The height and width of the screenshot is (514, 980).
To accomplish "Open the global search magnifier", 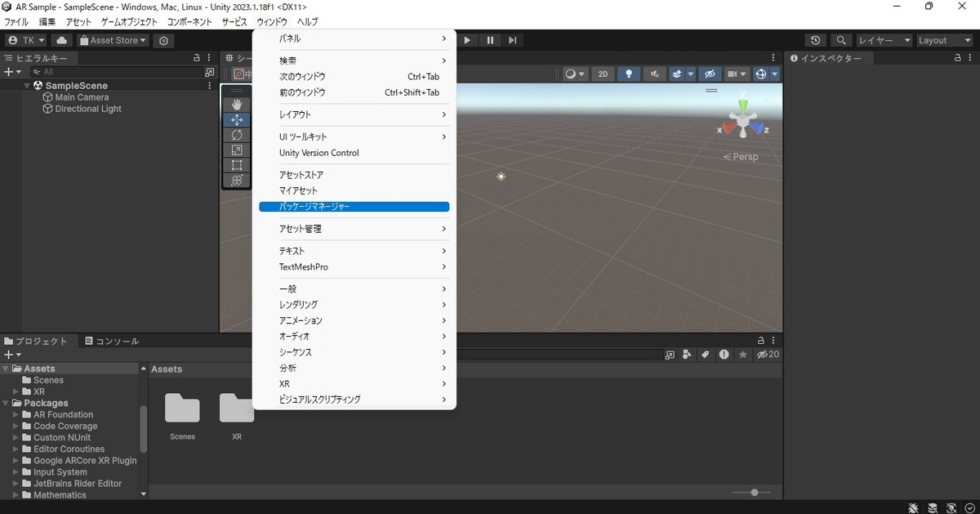I will [x=840, y=40].
